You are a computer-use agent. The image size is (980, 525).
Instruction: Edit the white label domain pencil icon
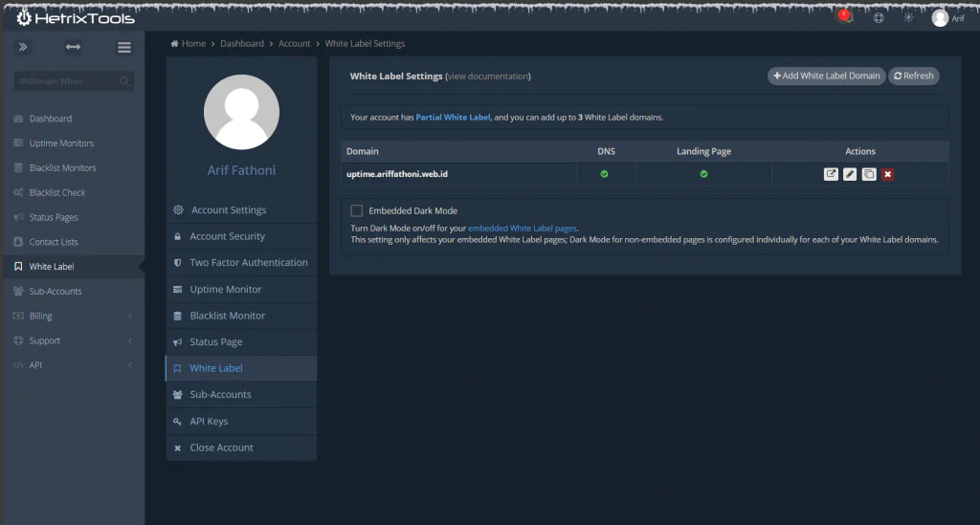pos(850,174)
